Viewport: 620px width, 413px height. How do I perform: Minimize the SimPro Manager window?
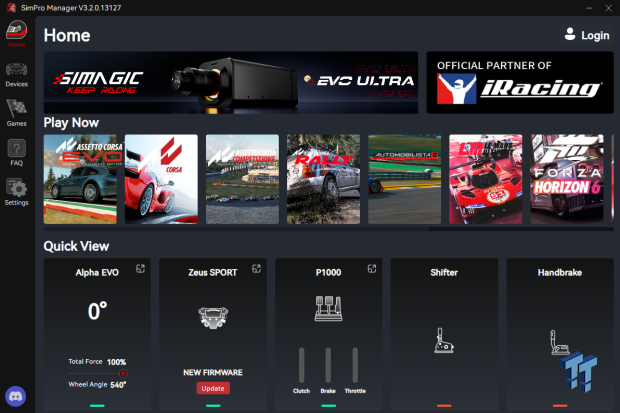pos(589,8)
